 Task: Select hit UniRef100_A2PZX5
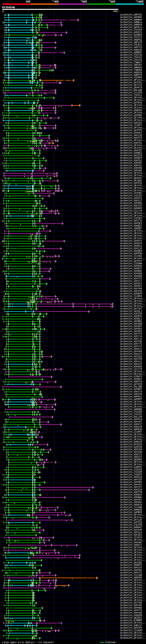pos(131,314)
